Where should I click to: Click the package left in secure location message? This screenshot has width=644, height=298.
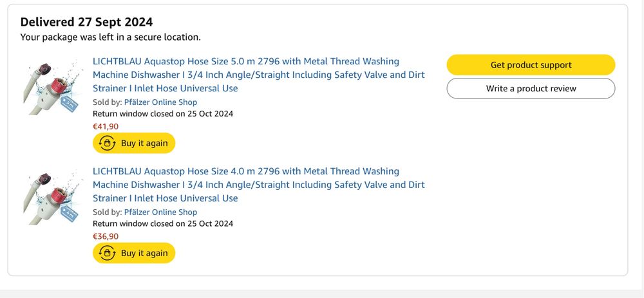coord(110,37)
